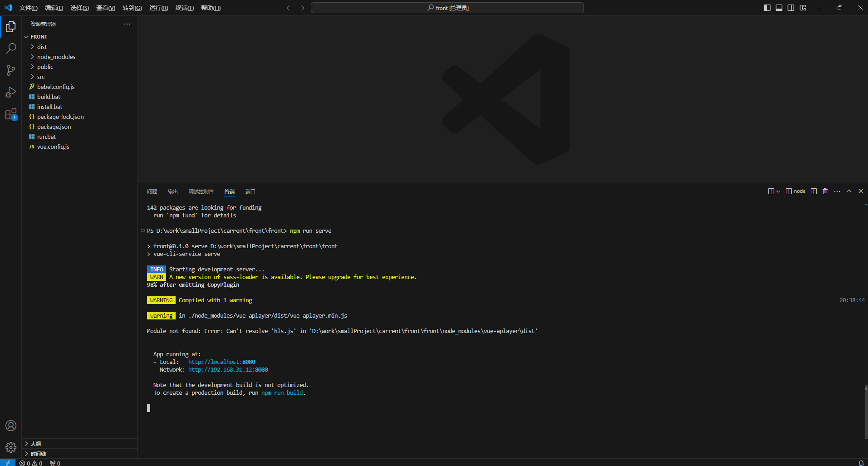Kill terminal with the trash icon
Viewport: 868px width, 466px height.
click(x=825, y=191)
